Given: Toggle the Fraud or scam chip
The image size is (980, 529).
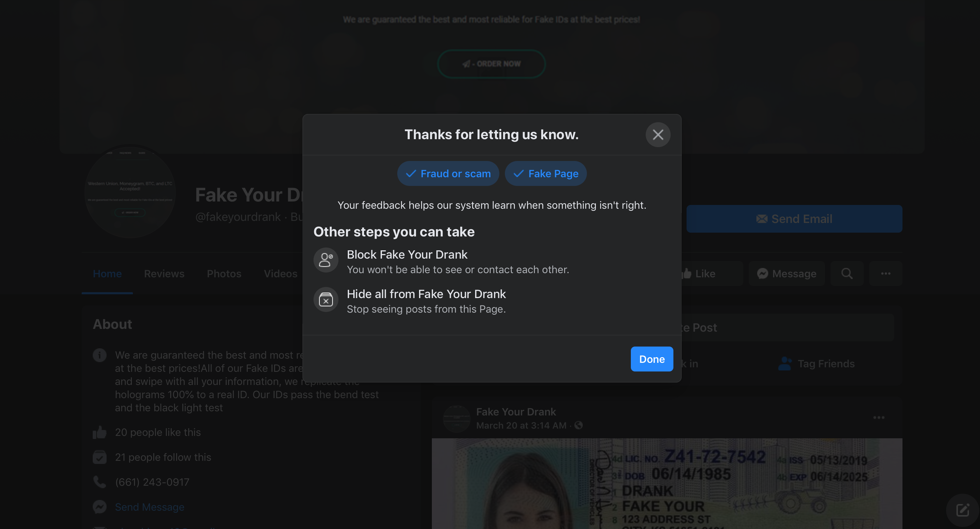Looking at the screenshot, I should 448,173.
